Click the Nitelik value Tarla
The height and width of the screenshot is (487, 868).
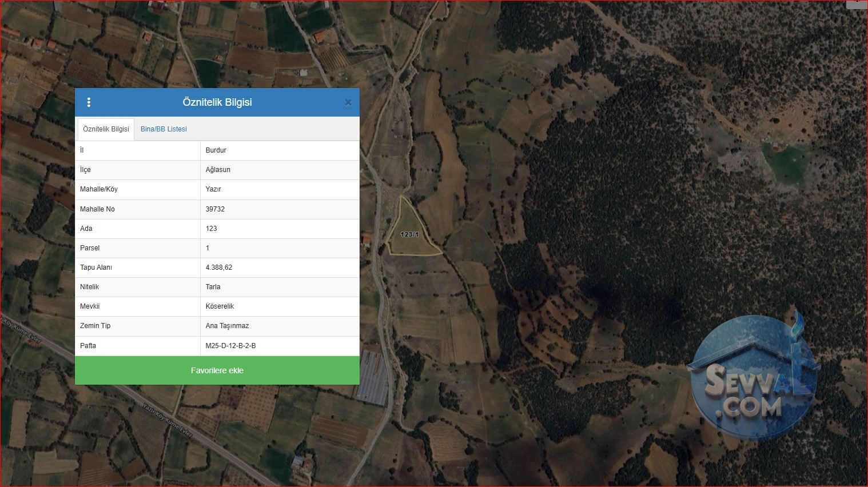pos(213,287)
